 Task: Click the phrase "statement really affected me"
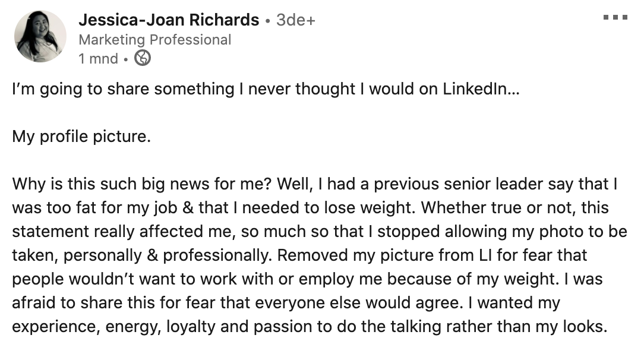pos(101,232)
